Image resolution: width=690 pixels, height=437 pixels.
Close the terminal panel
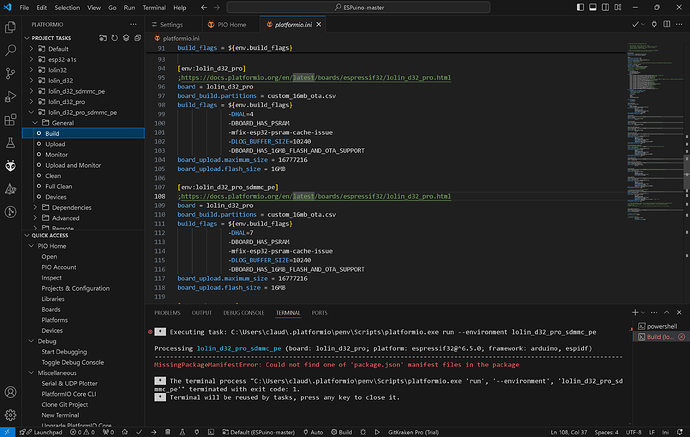pyautogui.click(x=679, y=312)
